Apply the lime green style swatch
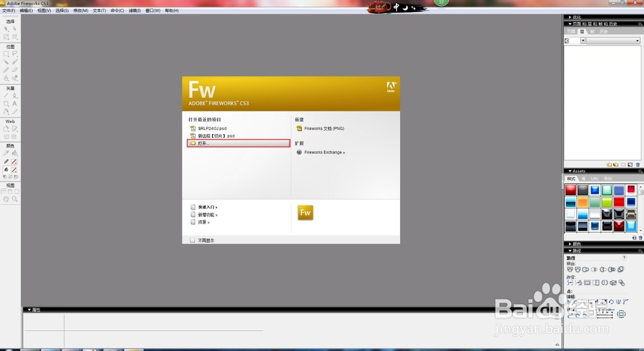Image resolution: width=644 pixels, height=351 pixels. (607, 202)
